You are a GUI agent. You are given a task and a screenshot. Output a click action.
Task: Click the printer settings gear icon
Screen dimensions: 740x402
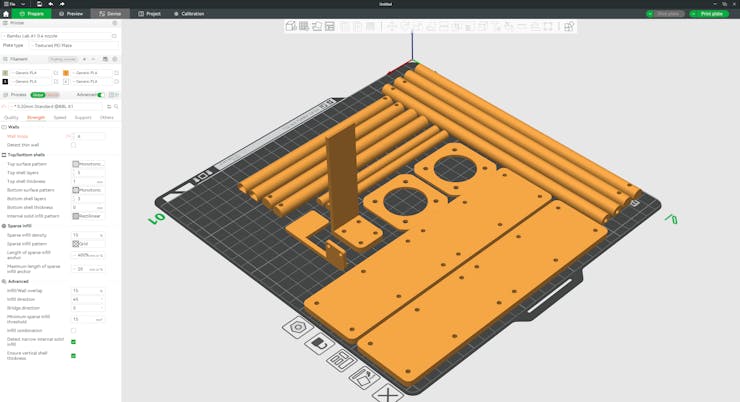[x=114, y=23]
